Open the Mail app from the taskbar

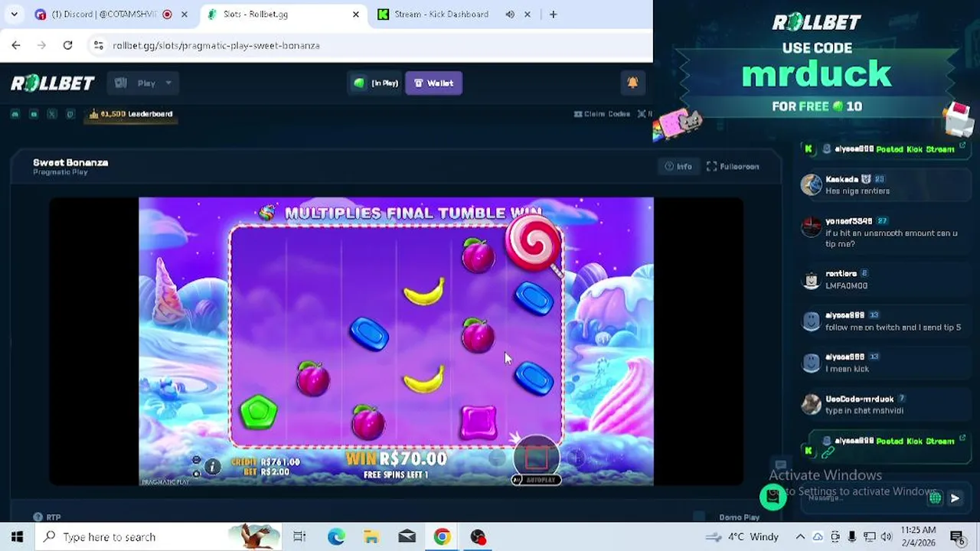pyautogui.click(x=407, y=536)
